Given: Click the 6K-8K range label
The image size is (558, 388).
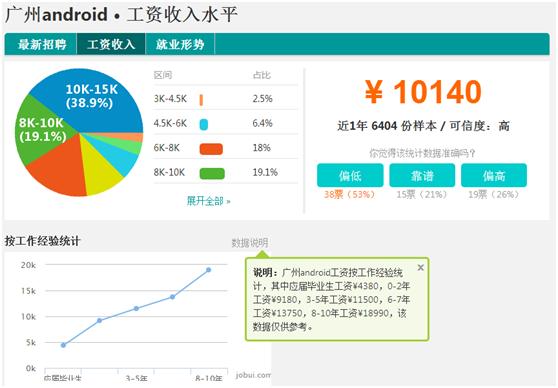Looking at the screenshot, I should [x=167, y=148].
